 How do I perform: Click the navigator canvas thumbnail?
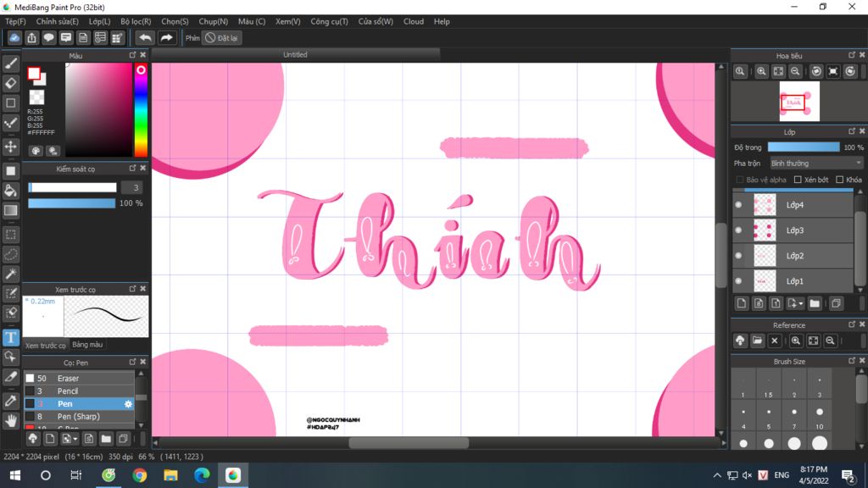click(799, 102)
